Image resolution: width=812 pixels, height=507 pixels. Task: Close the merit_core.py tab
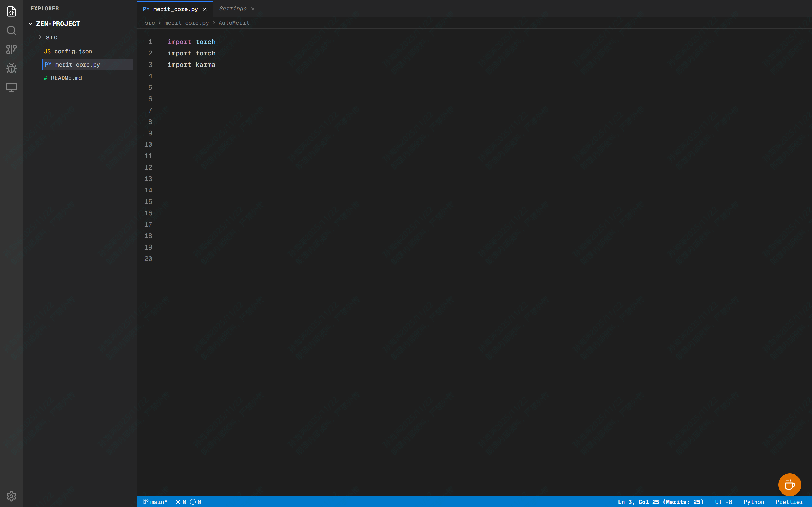[x=205, y=9]
